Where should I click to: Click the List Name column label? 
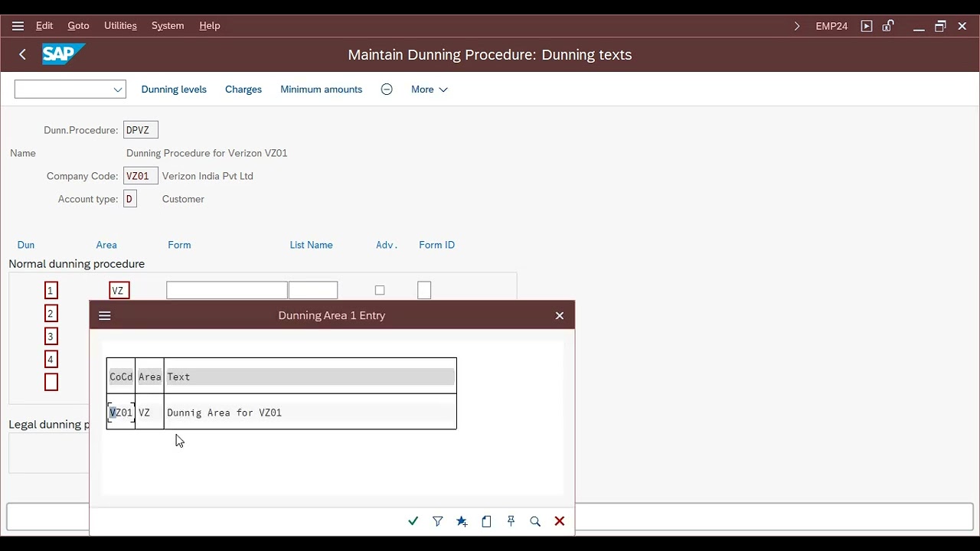point(311,245)
